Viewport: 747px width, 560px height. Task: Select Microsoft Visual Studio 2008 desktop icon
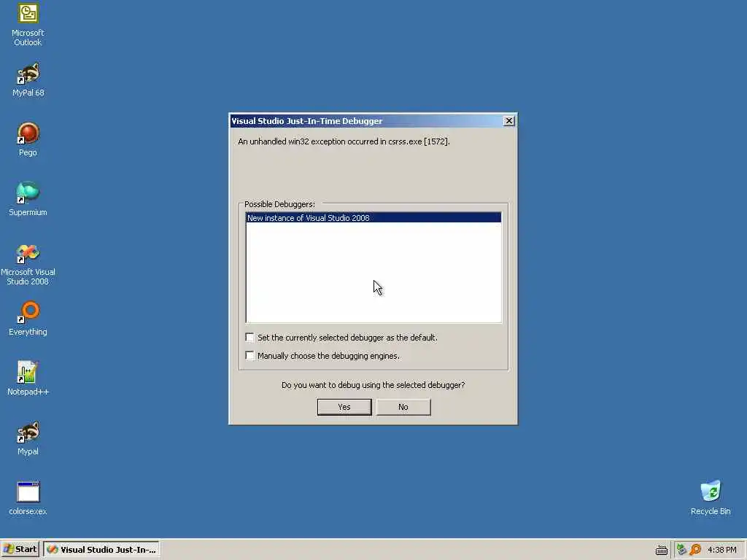[28, 264]
